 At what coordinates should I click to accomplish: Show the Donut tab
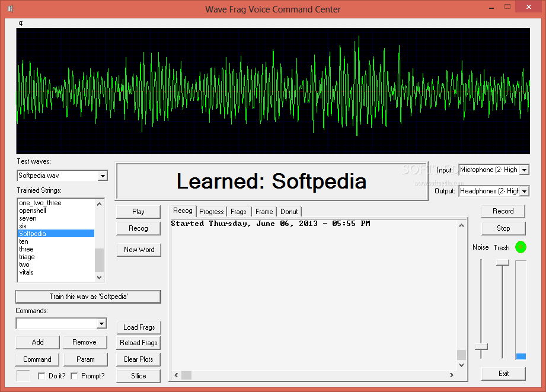(289, 212)
